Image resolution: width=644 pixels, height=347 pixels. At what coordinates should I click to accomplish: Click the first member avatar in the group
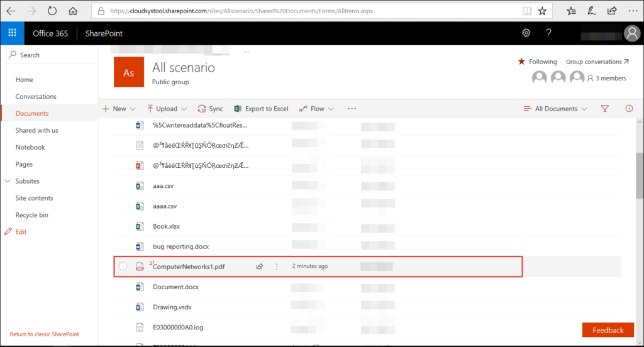539,77
